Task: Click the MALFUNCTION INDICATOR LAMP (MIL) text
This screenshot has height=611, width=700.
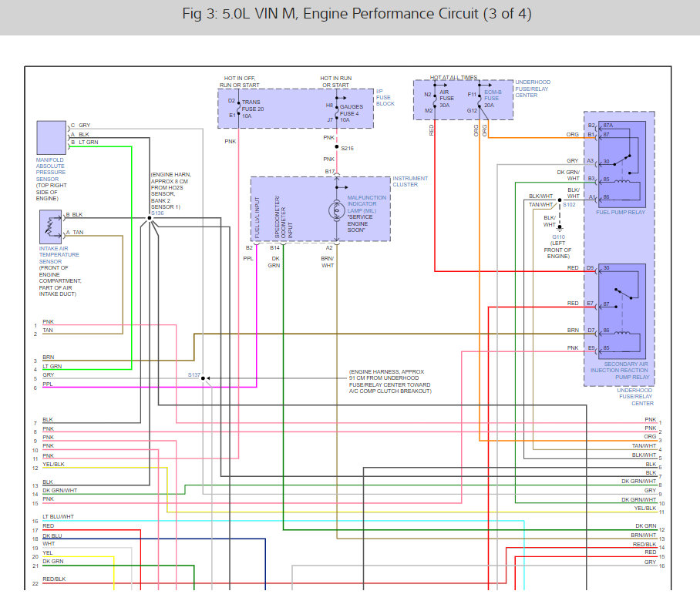Action: click(366, 204)
